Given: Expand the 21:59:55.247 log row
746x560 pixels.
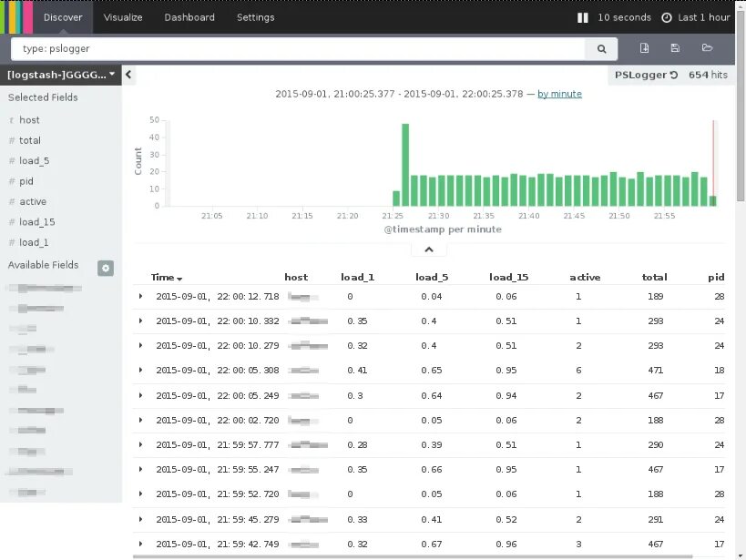Looking at the screenshot, I should [x=140, y=470].
